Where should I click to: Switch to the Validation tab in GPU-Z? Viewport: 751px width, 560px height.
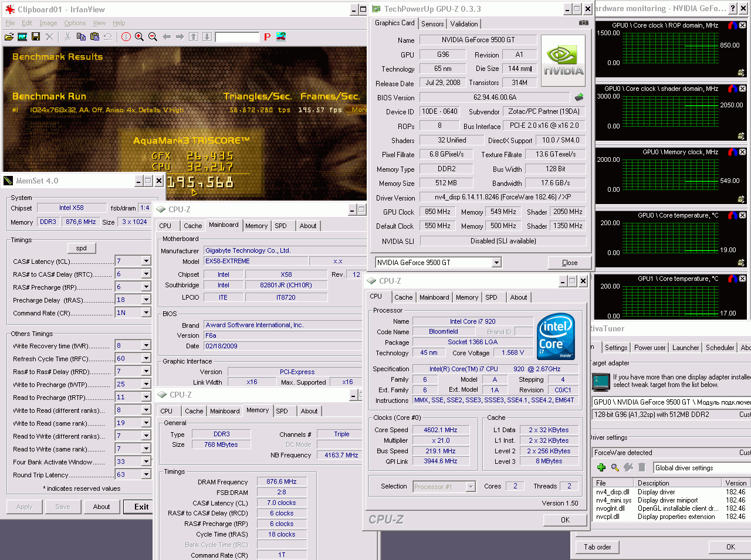(x=464, y=24)
